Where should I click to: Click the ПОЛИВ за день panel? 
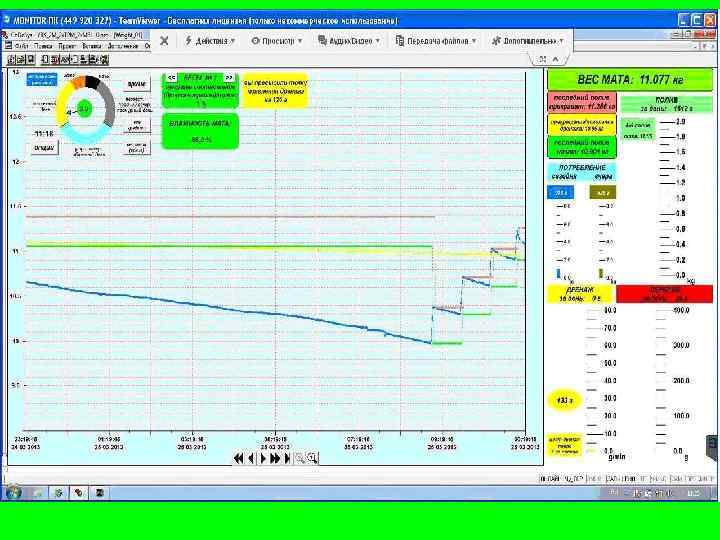[666, 104]
